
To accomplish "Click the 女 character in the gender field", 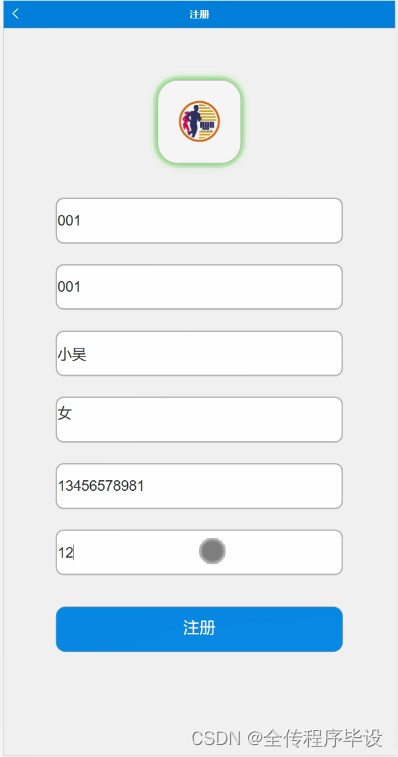I will 65,413.
